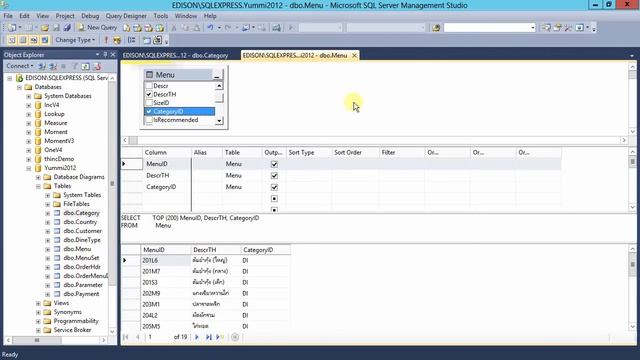Image resolution: width=640 pixels, height=360 pixels.
Task: Click the Save All toolbar icon
Action: (67, 28)
